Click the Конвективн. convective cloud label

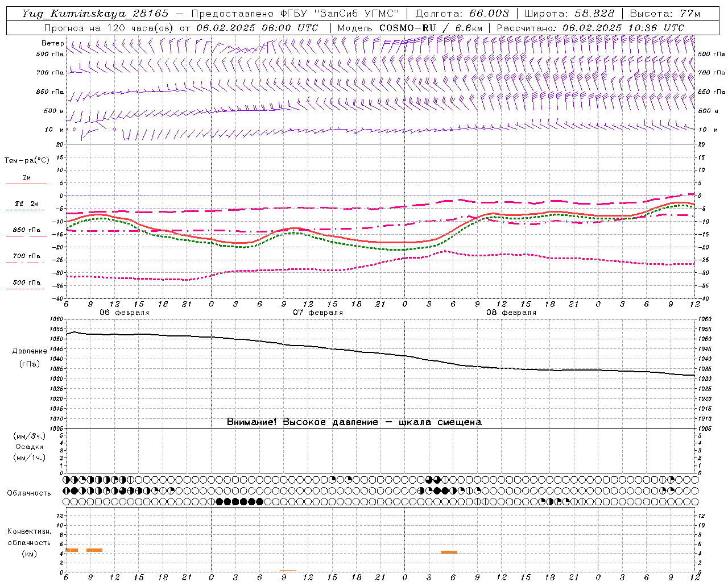29,531
